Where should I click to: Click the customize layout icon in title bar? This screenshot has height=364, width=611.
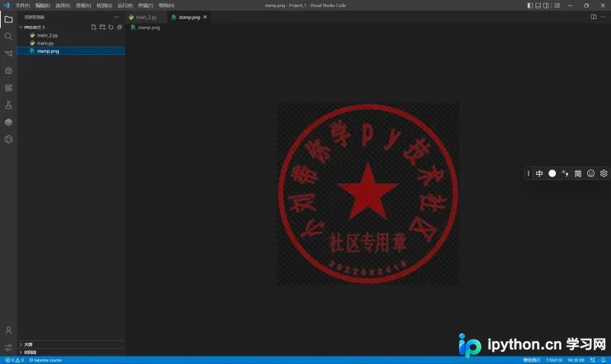(x=558, y=5)
